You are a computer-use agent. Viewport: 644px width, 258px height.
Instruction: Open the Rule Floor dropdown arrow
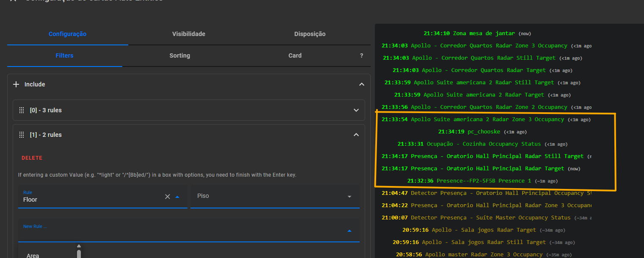click(177, 197)
